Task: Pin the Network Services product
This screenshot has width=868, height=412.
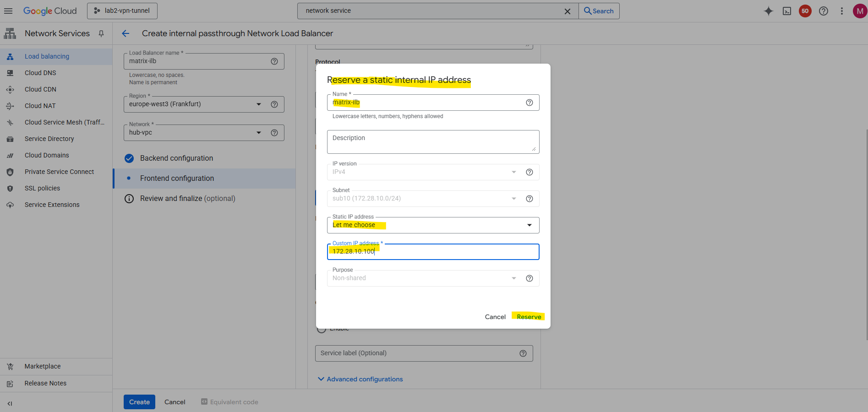Action: pyautogui.click(x=101, y=33)
